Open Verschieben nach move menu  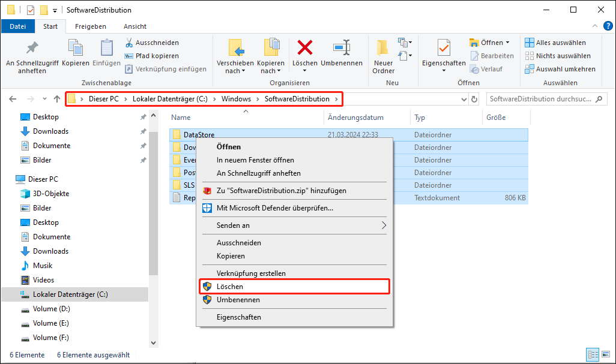pos(235,56)
